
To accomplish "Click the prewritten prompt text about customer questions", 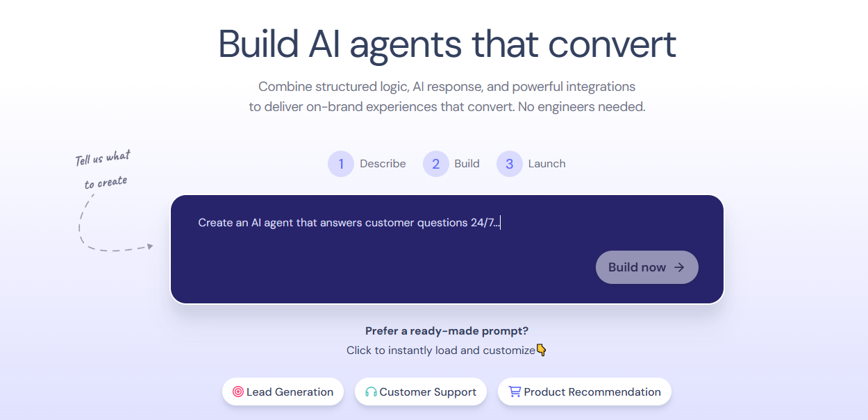I will (x=349, y=222).
